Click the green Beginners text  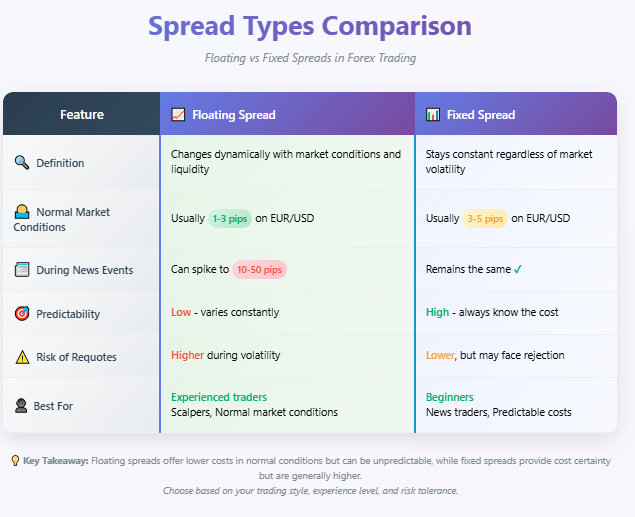point(450,397)
